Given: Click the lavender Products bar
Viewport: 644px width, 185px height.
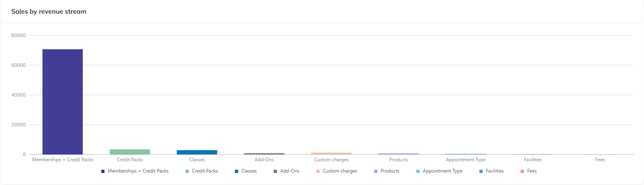Looking at the screenshot, I should click(398, 154).
